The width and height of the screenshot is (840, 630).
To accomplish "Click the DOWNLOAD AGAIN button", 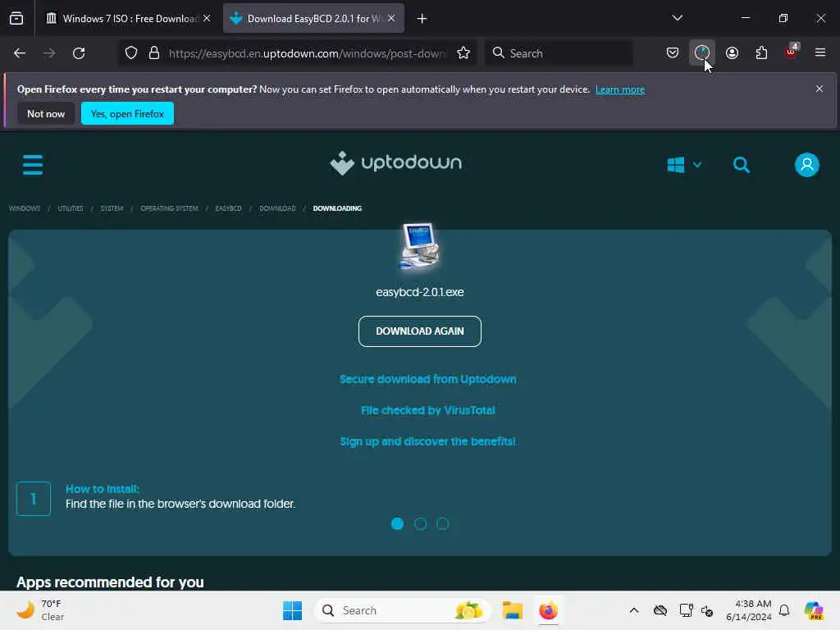I will (x=420, y=331).
